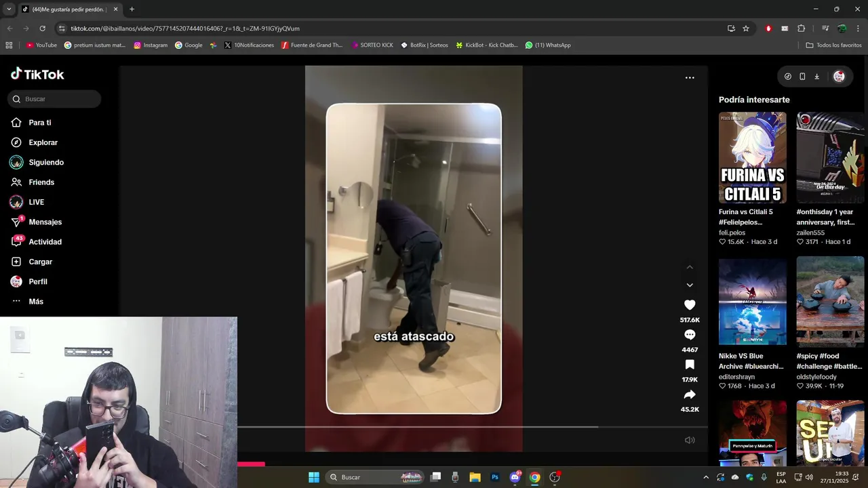The width and height of the screenshot is (868, 488).
Task: Open the Chrome three-dot menu
Action: coord(859,28)
